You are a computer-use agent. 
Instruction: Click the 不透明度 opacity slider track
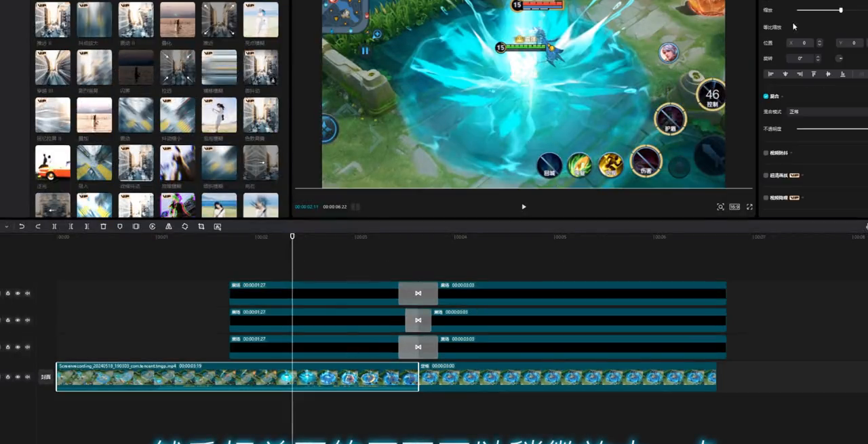pos(832,128)
